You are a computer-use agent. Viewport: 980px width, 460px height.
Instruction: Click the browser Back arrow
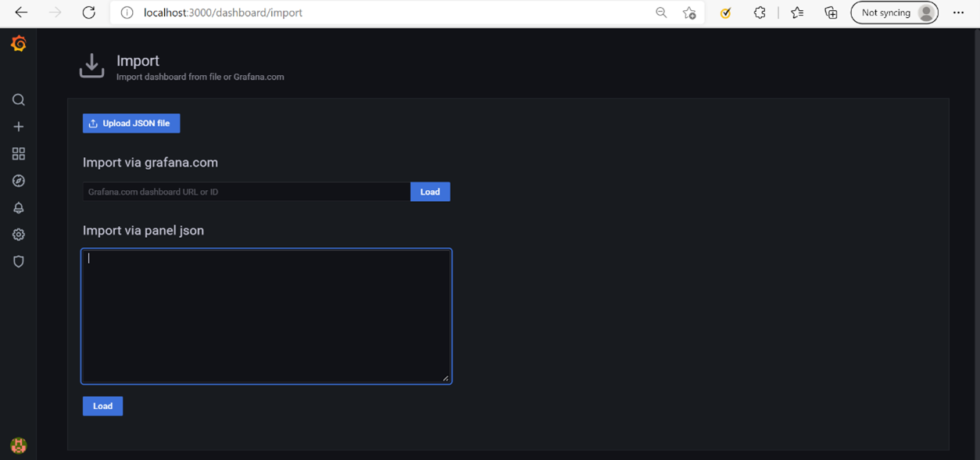pyautogui.click(x=21, y=13)
